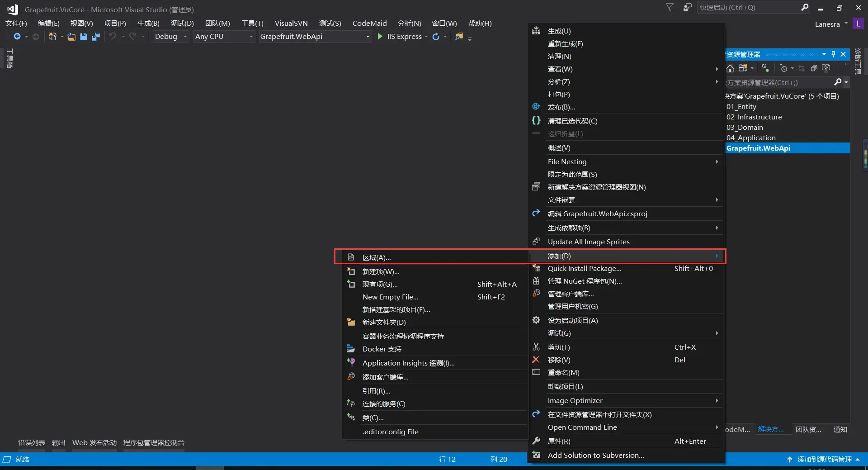Open the 程序包管理器控制台 tab
This screenshot has width=868, height=470.
154,442
